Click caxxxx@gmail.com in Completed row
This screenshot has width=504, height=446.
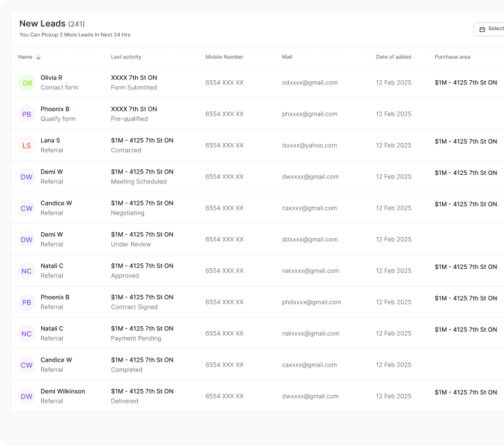click(310, 365)
